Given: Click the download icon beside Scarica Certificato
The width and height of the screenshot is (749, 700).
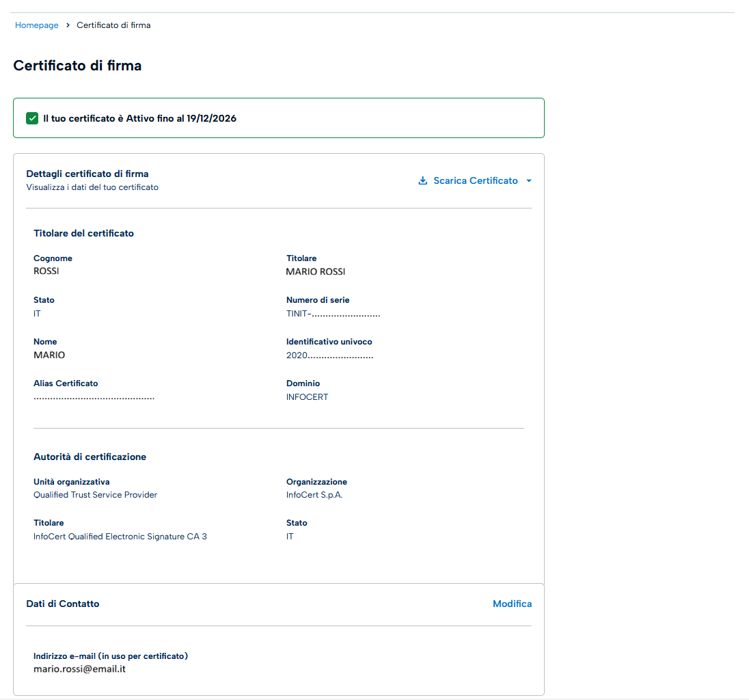Looking at the screenshot, I should point(423,180).
